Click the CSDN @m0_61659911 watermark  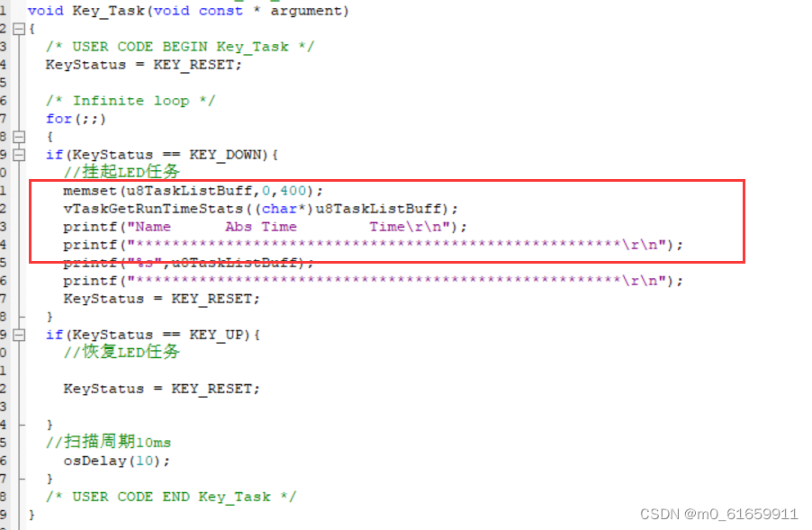click(x=718, y=514)
